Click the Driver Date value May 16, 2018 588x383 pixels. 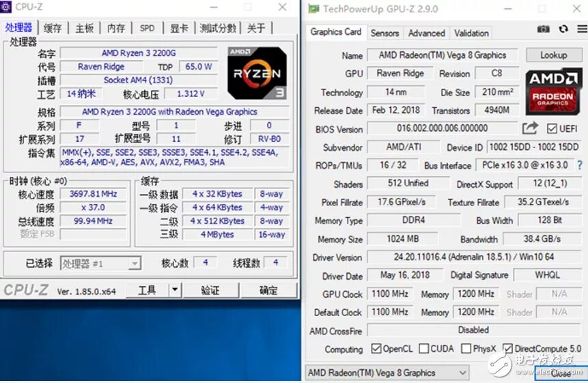405,274
